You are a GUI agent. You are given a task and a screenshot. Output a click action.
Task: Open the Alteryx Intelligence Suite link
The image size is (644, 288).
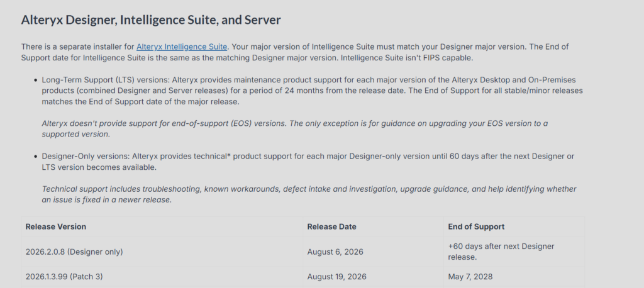coord(182,47)
